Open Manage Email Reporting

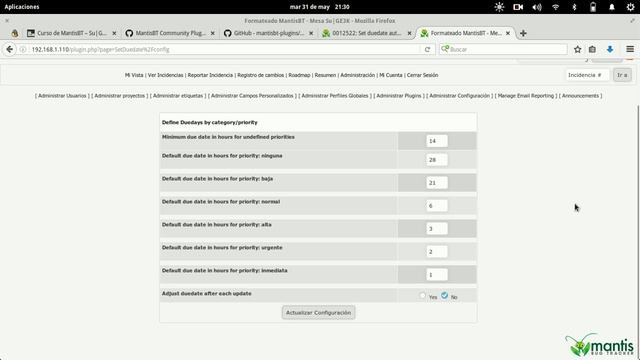tap(526, 96)
